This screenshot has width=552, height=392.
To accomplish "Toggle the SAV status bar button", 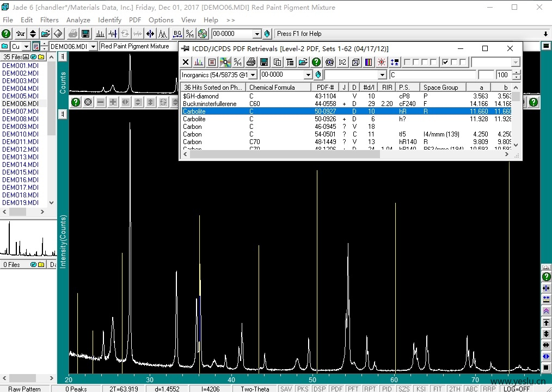I will pyautogui.click(x=286, y=389).
